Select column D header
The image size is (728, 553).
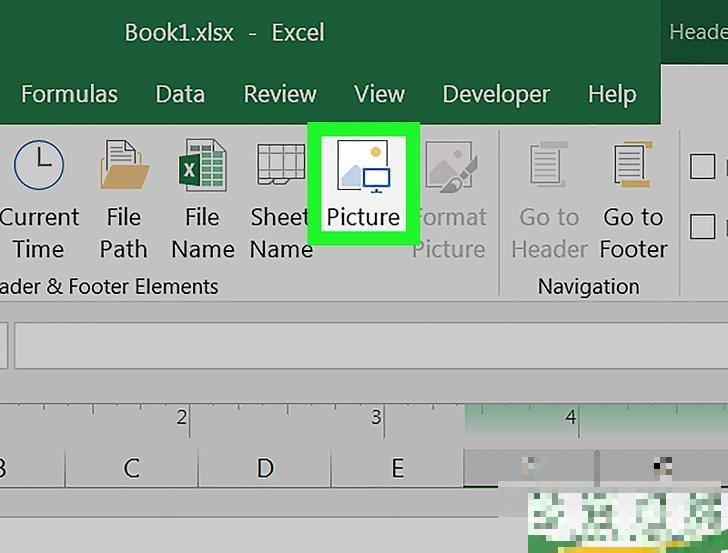click(x=265, y=467)
